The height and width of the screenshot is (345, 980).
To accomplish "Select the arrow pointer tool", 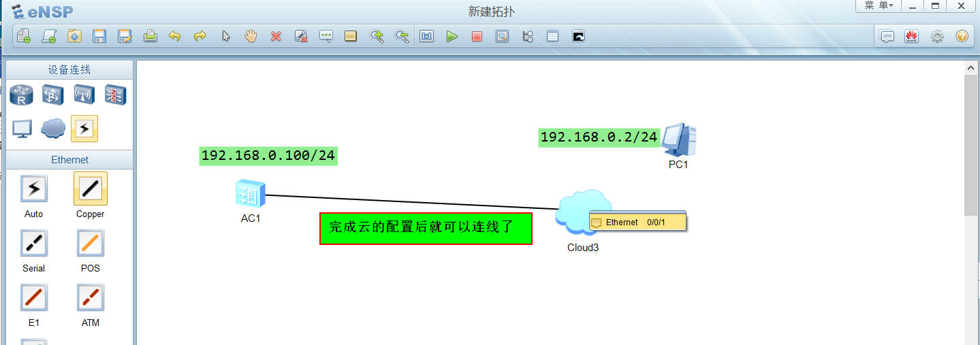I will coord(225,36).
